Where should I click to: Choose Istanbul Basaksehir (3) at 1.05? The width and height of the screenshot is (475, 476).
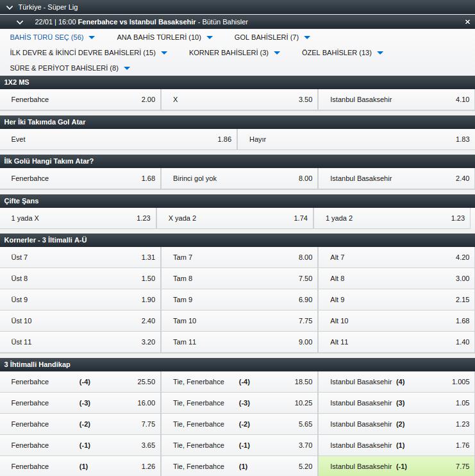pos(396,403)
